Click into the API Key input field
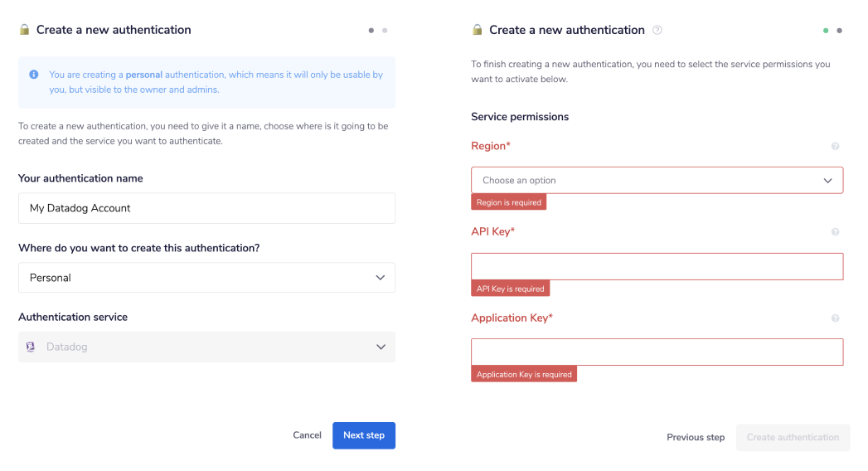868x471 pixels. point(657,266)
